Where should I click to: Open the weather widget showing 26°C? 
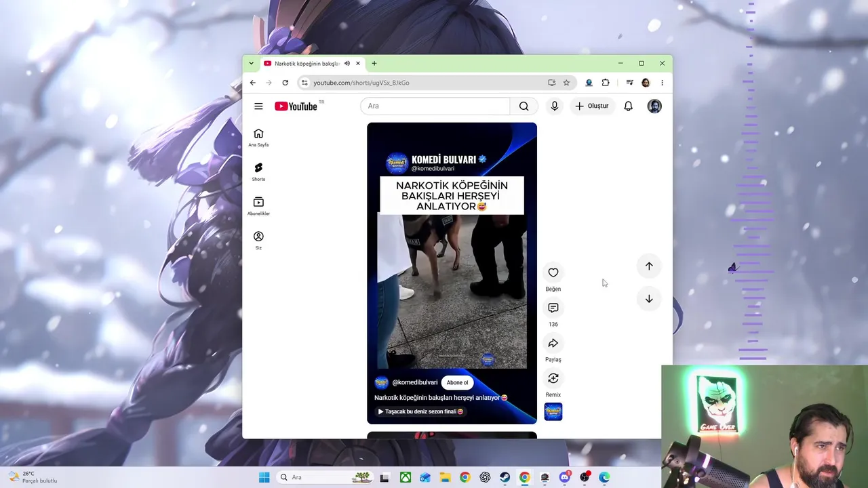(x=32, y=477)
